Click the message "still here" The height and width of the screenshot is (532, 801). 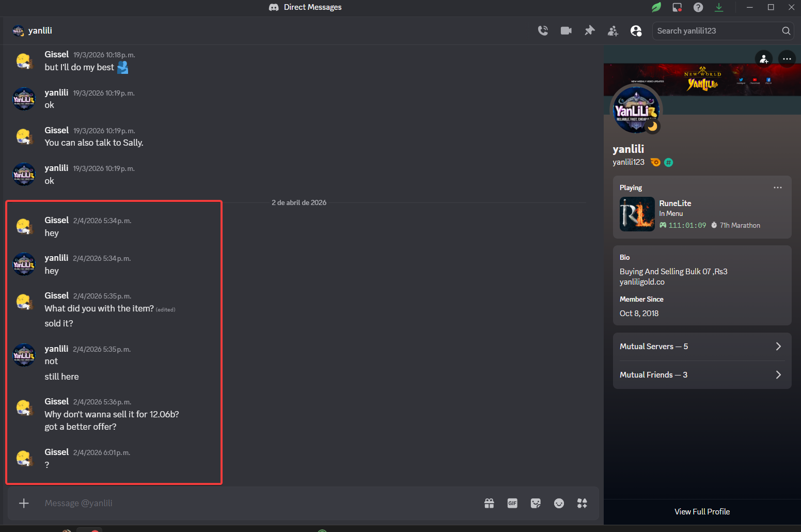click(x=61, y=377)
